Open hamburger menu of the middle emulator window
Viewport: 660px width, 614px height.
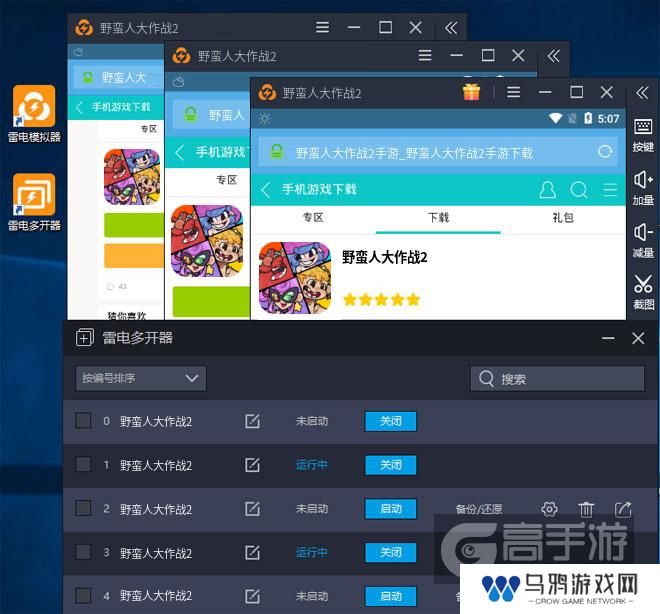[425, 56]
